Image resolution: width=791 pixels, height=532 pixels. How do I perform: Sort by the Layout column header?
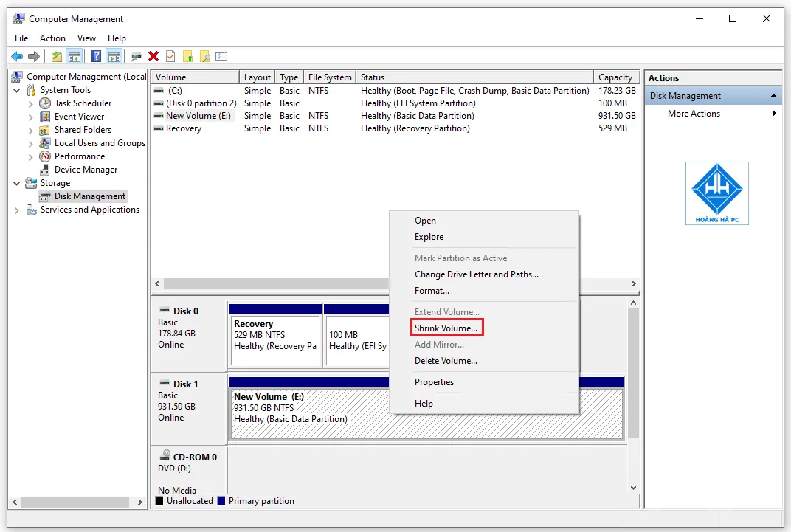click(258, 77)
